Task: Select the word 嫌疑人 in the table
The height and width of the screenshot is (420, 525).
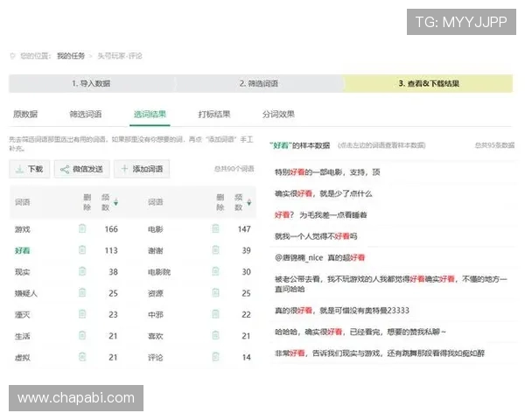Action: click(x=26, y=293)
